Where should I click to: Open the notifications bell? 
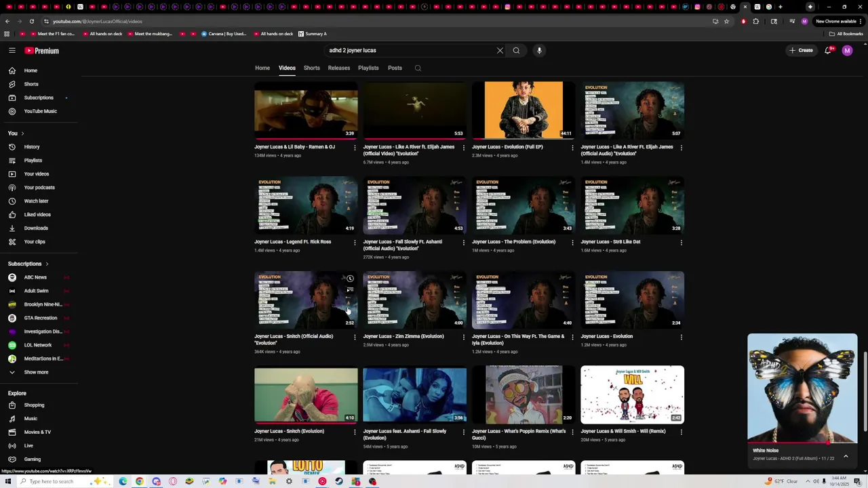[828, 50]
